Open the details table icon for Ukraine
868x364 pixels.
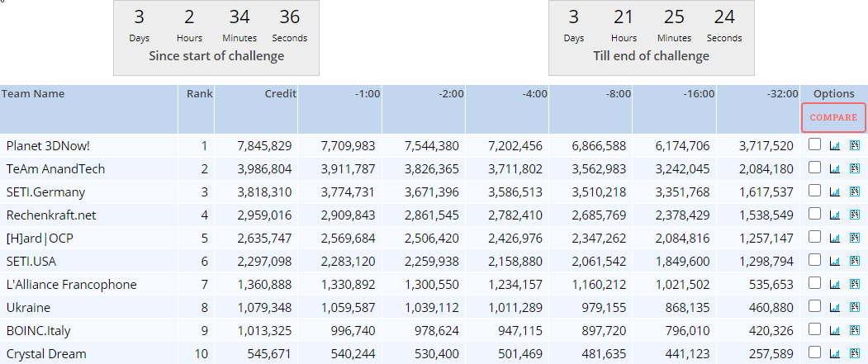click(854, 307)
